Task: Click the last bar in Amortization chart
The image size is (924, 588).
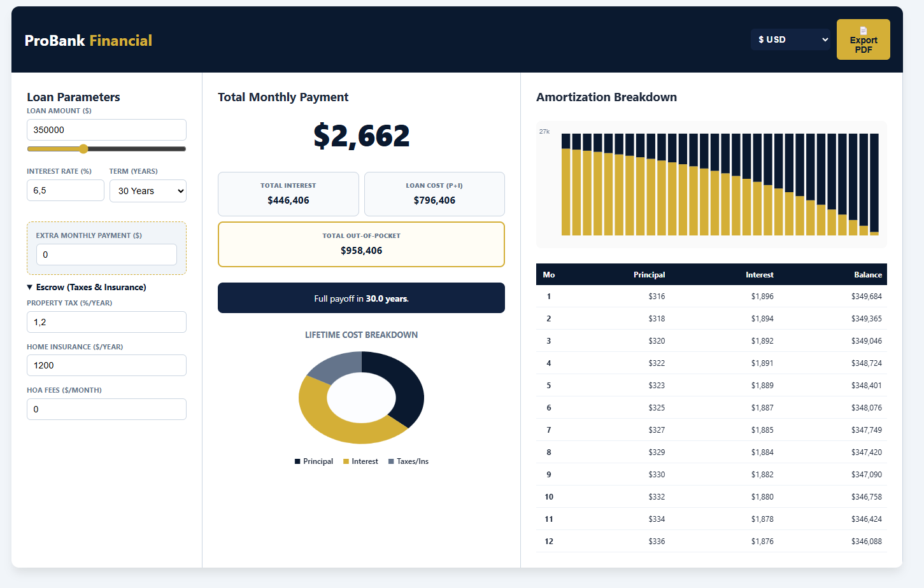Action: tap(874, 185)
